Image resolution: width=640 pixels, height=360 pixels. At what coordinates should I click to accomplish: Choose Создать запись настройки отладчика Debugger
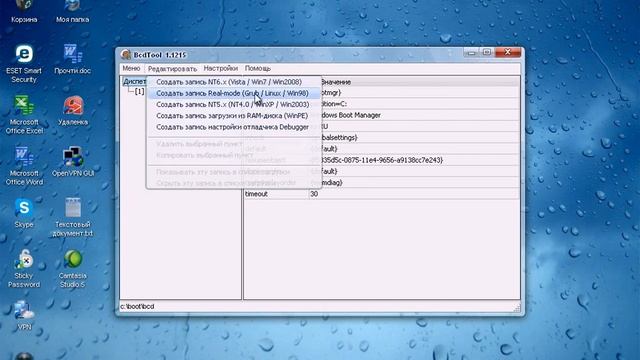click(x=233, y=127)
